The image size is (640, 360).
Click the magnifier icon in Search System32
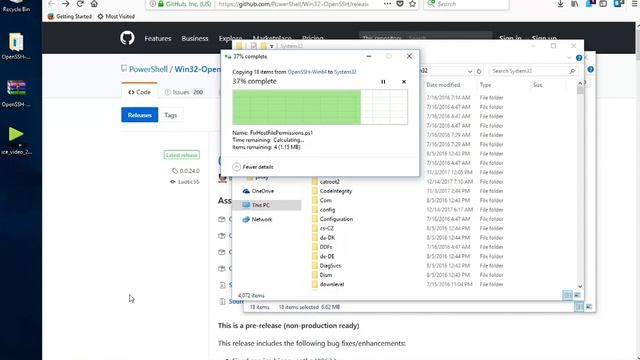pos(572,71)
